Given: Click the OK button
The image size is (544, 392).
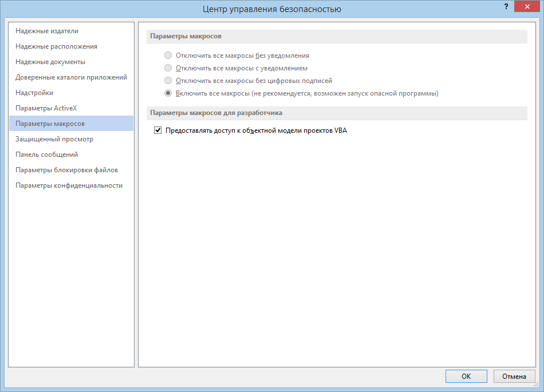Looking at the screenshot, I should click(466, 376).
